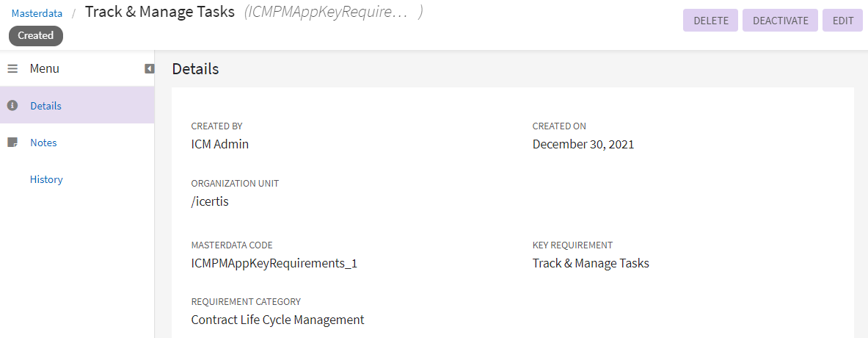Click the Created status badge
The height and width of the screenshot is (338, 868).
36,35
